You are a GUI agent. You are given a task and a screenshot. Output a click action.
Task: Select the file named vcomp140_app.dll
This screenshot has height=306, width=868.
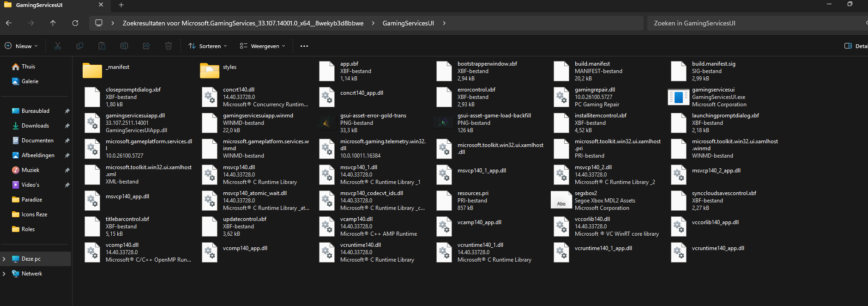click(x=245, y=248)
